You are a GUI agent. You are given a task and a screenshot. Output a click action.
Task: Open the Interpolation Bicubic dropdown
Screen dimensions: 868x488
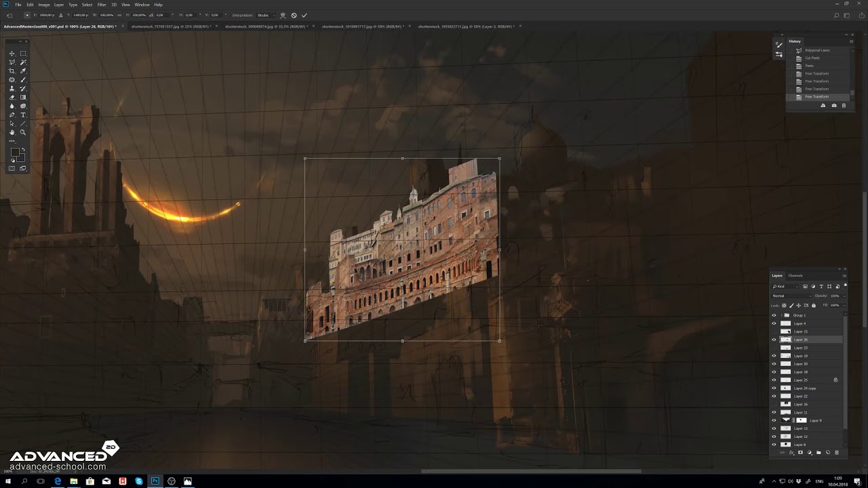[265, 15]
